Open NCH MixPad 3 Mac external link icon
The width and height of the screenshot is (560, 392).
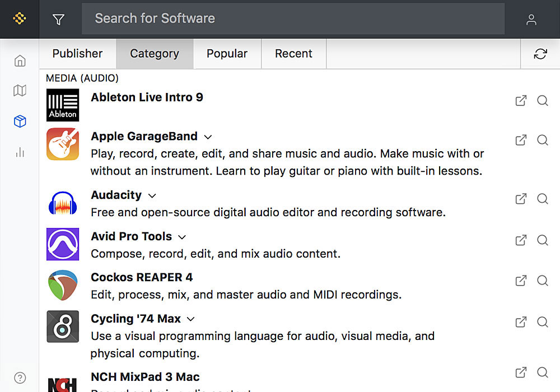point(521,373)
